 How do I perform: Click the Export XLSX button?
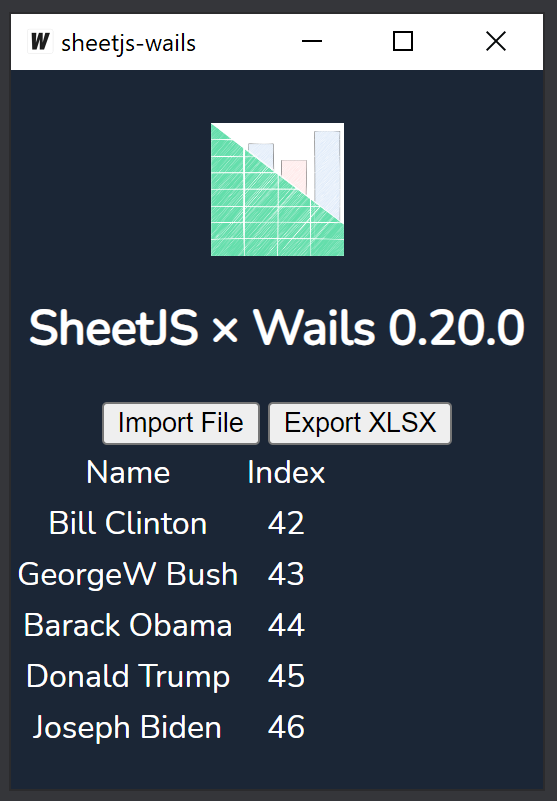point(360,423)
